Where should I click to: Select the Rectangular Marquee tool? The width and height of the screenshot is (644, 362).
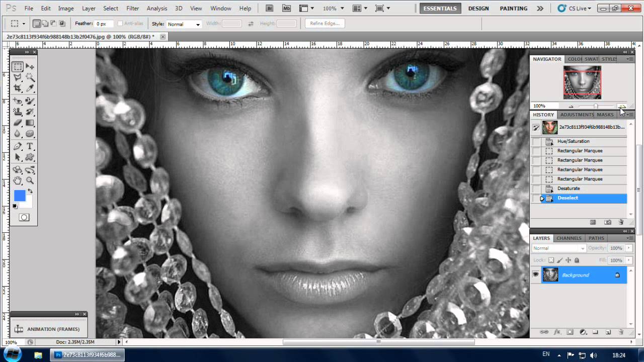(18, 66)
